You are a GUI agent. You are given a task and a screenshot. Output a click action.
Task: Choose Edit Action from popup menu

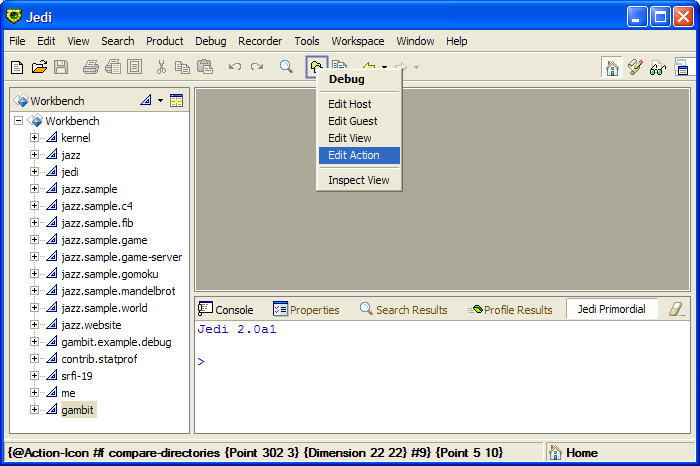[359, 155]
